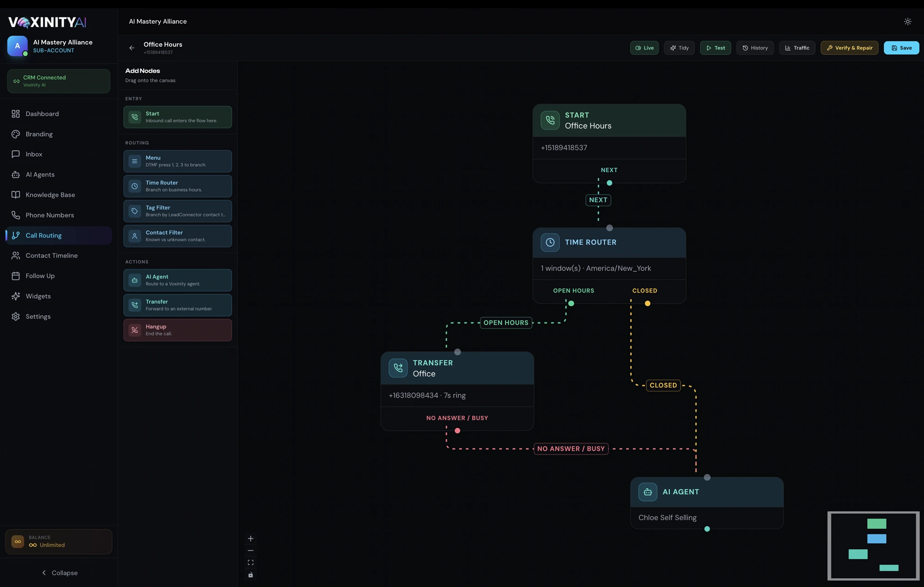Screen dimensions: 924x587
Task: Click Chloe Self Selling agent name
Action: (667, 518)
